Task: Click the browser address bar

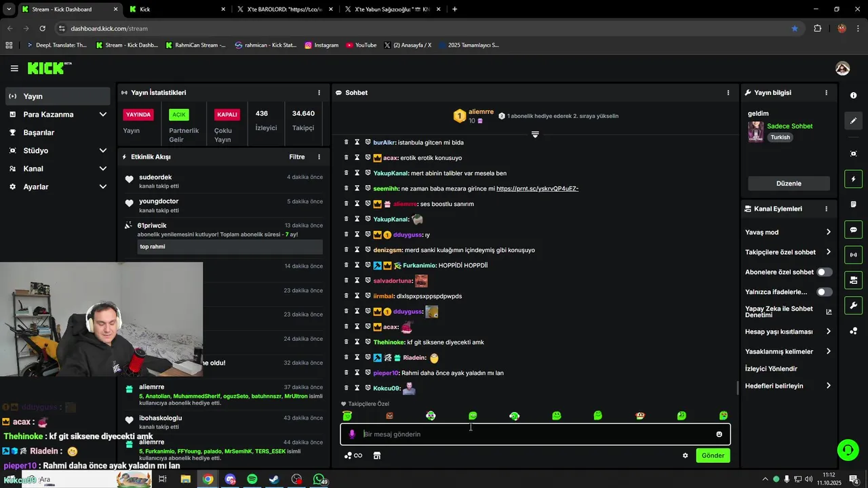Action: (420, 28)
